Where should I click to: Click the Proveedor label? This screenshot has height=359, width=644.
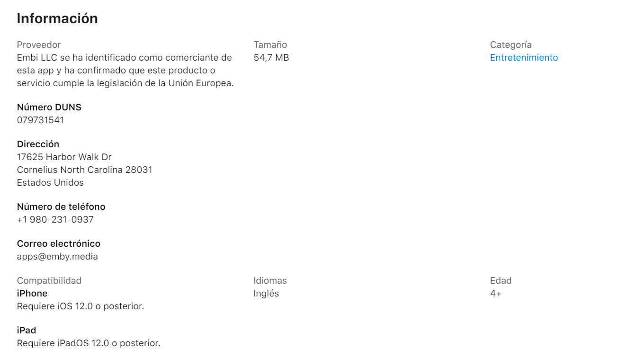tap(39, 45)
